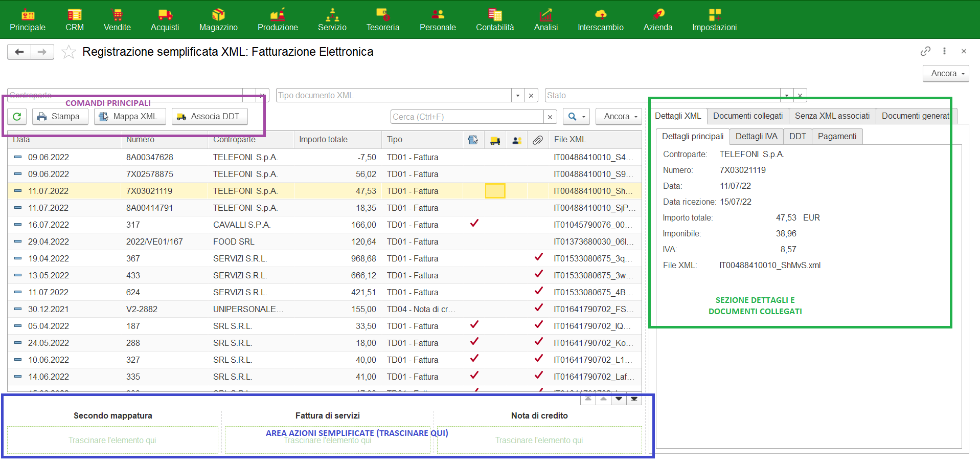Viewport: 980px width, 461px height.
Task: Click the Nota di credito drop area
Action: 539,440
